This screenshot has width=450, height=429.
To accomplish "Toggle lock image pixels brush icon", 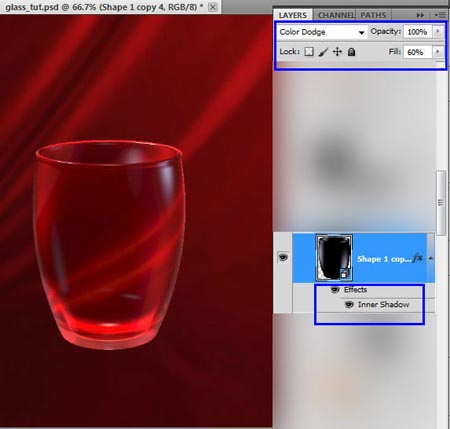I will pos(323,52).
